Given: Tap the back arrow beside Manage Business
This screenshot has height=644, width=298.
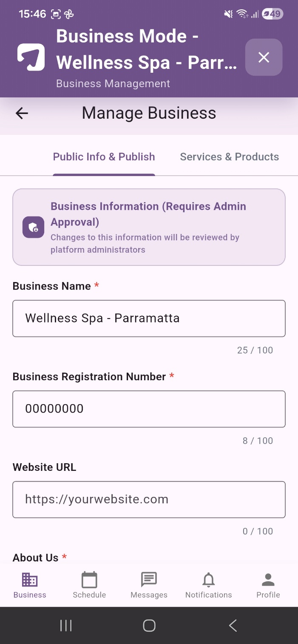Looking at the screenshot, I should (x=22, y=113).
